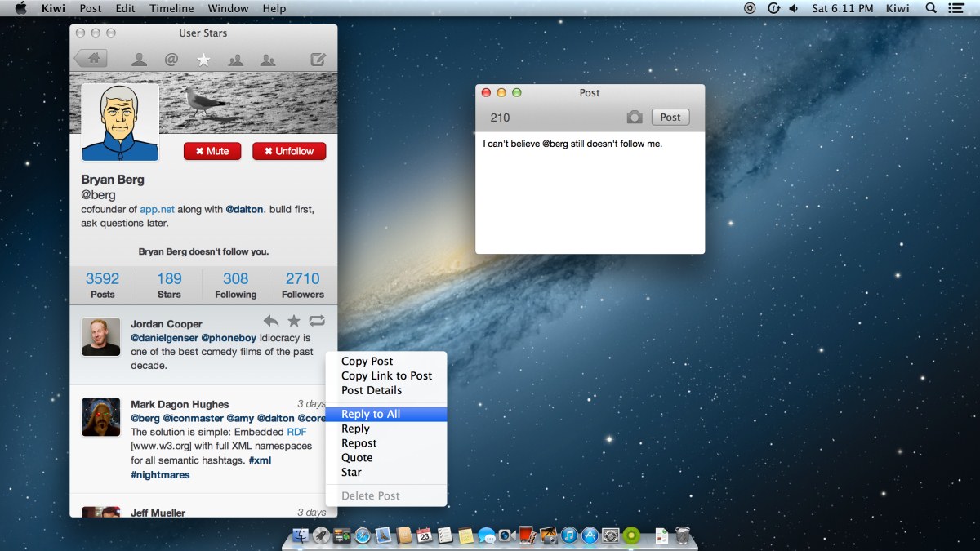Click Bryan Berg's profile avatar picture
Image resolution: width=980 pixels, height=551 pixels.
pos(119,123)
